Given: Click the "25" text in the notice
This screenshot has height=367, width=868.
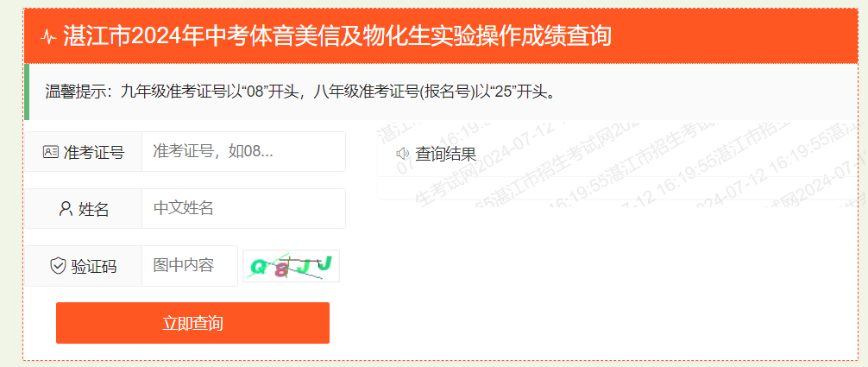Looking at the screenshot, I should point(503,92).
